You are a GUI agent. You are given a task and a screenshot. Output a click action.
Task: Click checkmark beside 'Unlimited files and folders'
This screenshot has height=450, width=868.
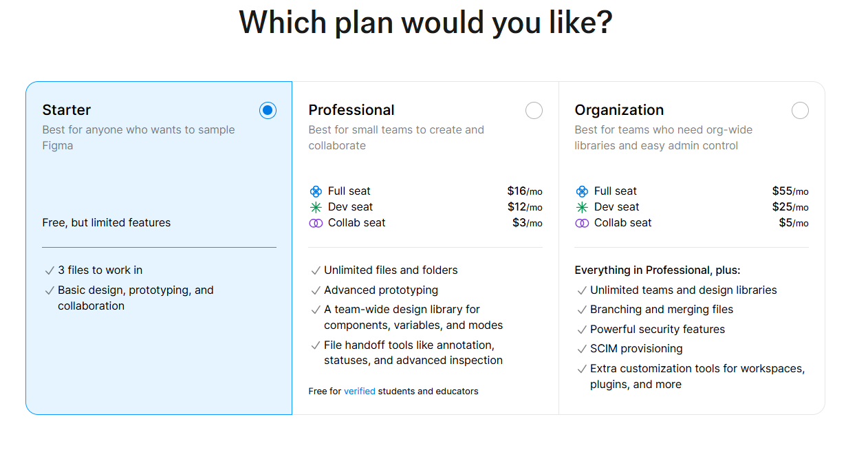tap(315, 270)
